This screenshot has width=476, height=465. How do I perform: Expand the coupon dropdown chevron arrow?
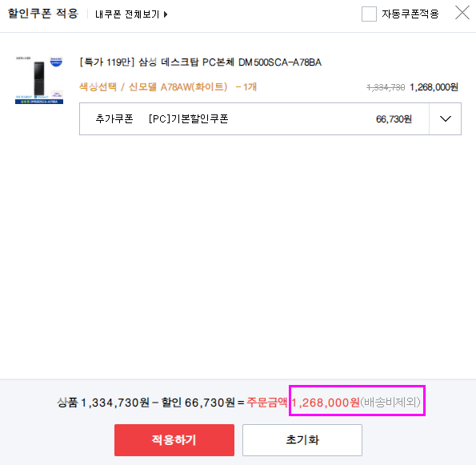[445, 118]
